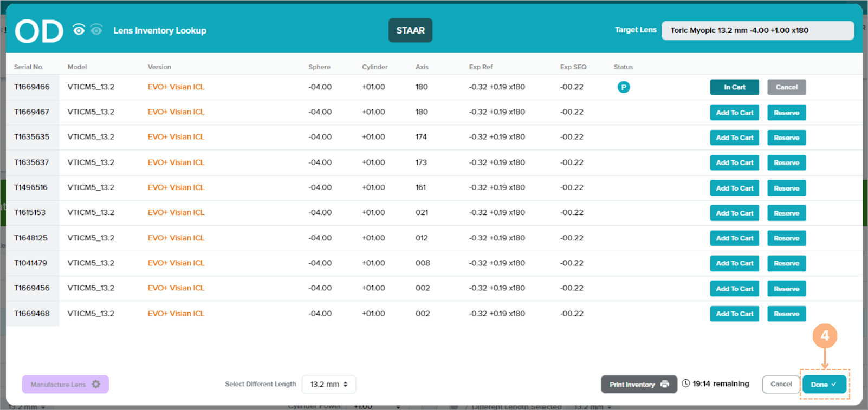The width and height of the screenshot is (868, 410).
Task: Click the printer icon on Print Inventory
Action: [x=664, y=384]
